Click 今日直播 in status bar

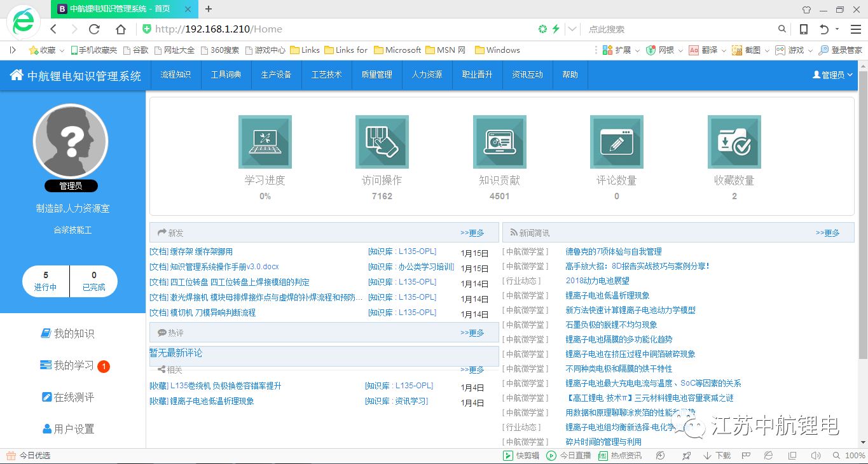coord(568,456)
